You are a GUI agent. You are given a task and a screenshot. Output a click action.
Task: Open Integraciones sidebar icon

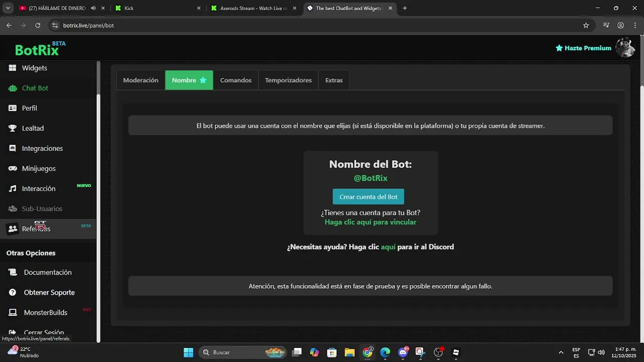point(13,148)
